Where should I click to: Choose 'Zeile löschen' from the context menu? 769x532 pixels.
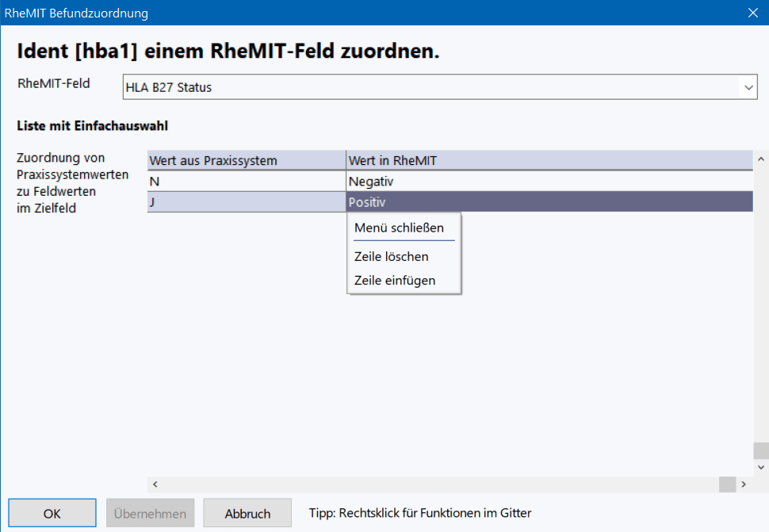click(392, 256)
